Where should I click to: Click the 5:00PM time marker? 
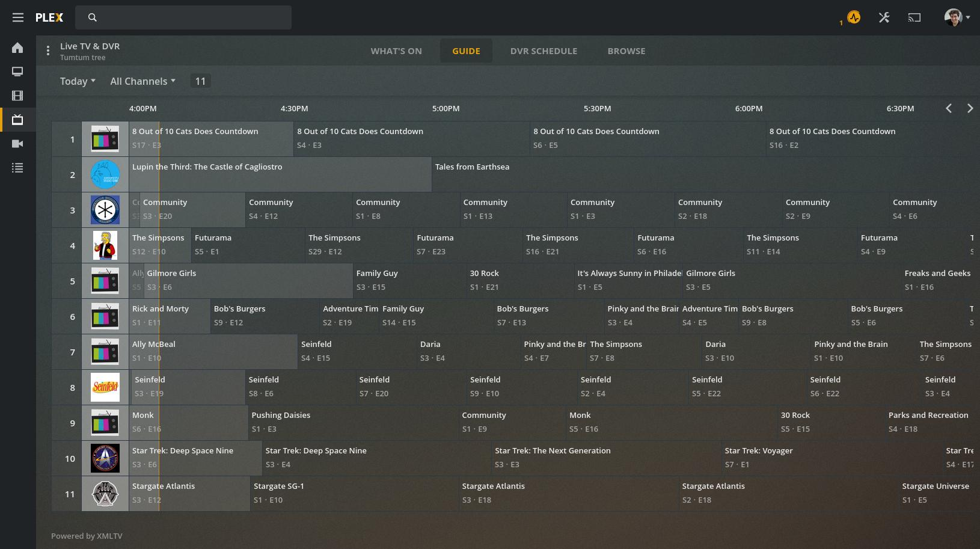[x=446, y=109]
